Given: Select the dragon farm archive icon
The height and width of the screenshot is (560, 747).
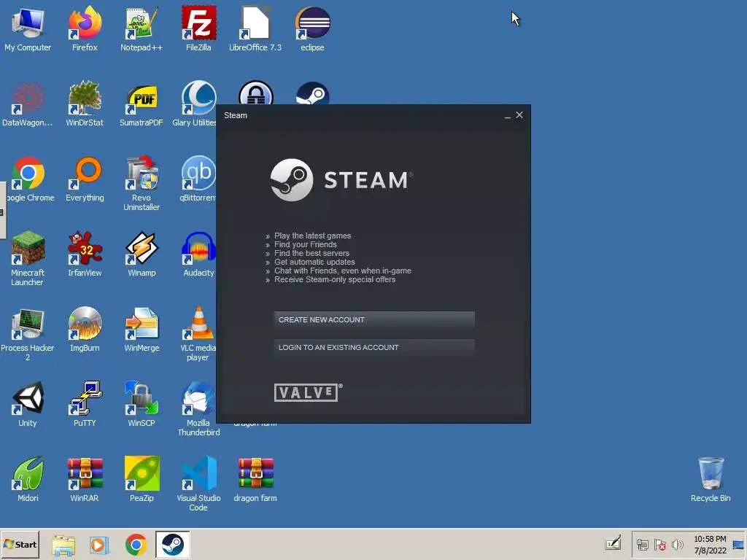Looking at the screenshot, I should tap(255, 480).
